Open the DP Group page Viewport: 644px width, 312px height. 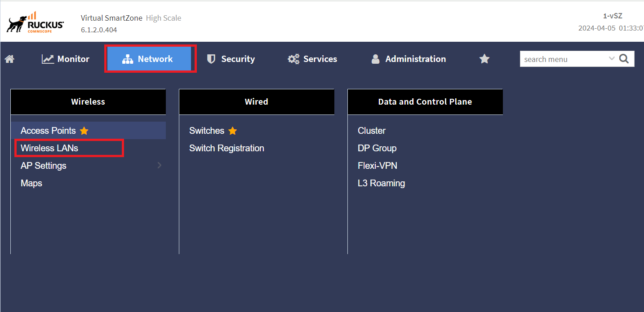(x=377, y=148)
